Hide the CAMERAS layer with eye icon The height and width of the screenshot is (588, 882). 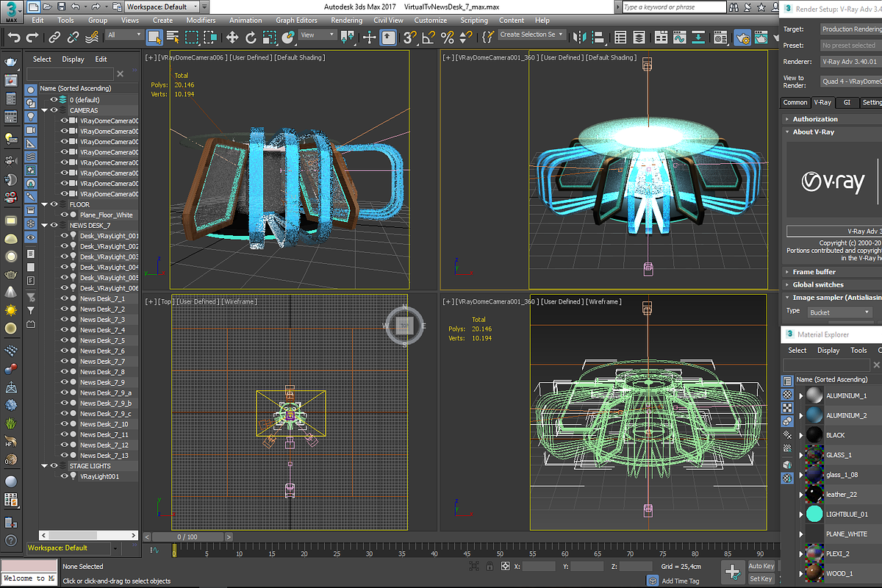pyautogui.click(x=54, y=110)
